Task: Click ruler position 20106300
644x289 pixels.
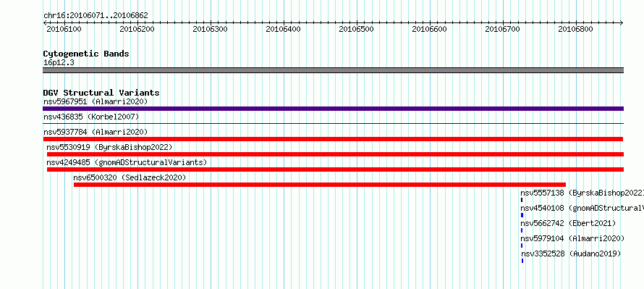Action: [210, 29]
